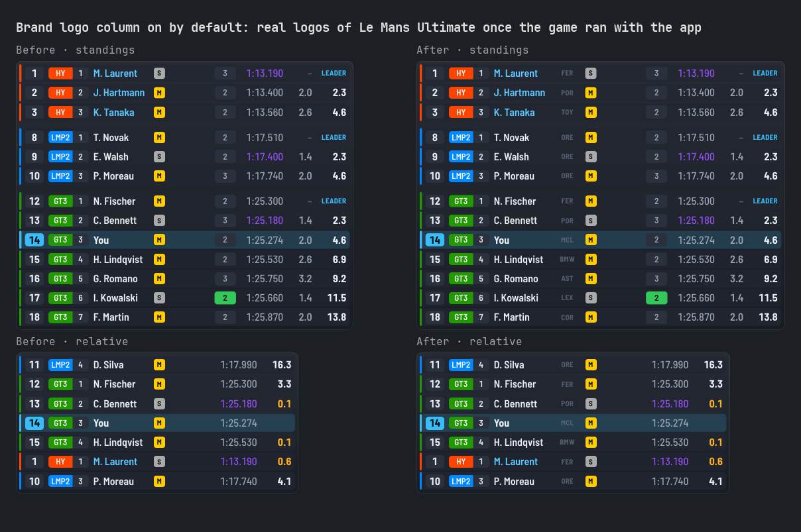Click the POR brand logo for J. Hartmann in After standings
Image resolution: width=801 pixels, height=532 pixels.
(567, 93)
